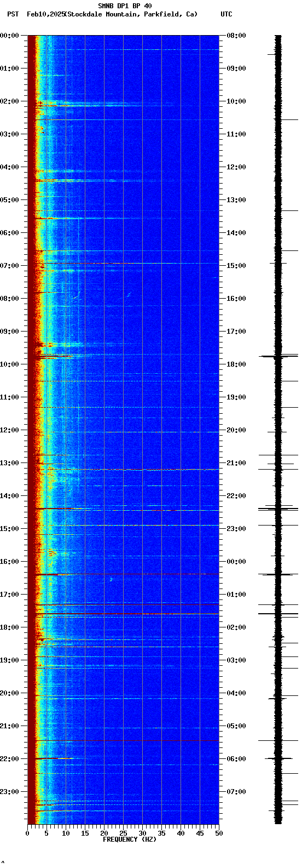Select the PST axis "02:00" label
Screen dimensions: 302x868
pyautogui.click(x=9, y=101)
